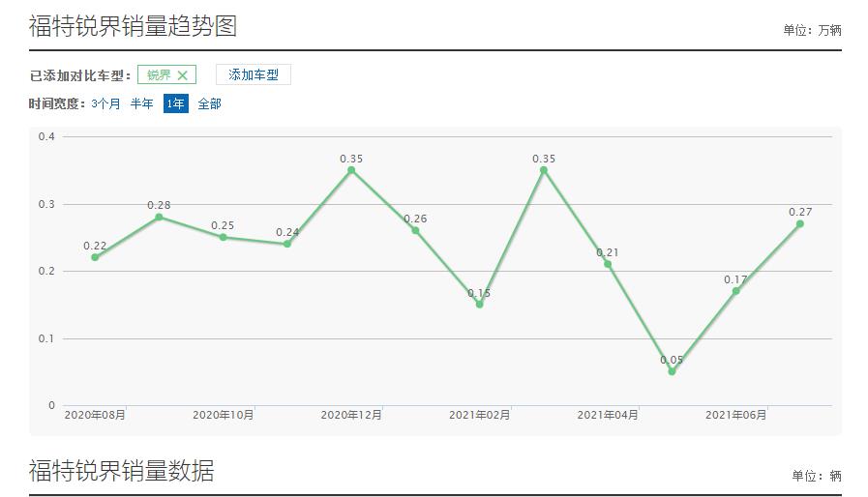Click the 0.21 data point for 2021年04月
Image resolution: width=868 pixels, height=497 pixels.
pos(608,265)
